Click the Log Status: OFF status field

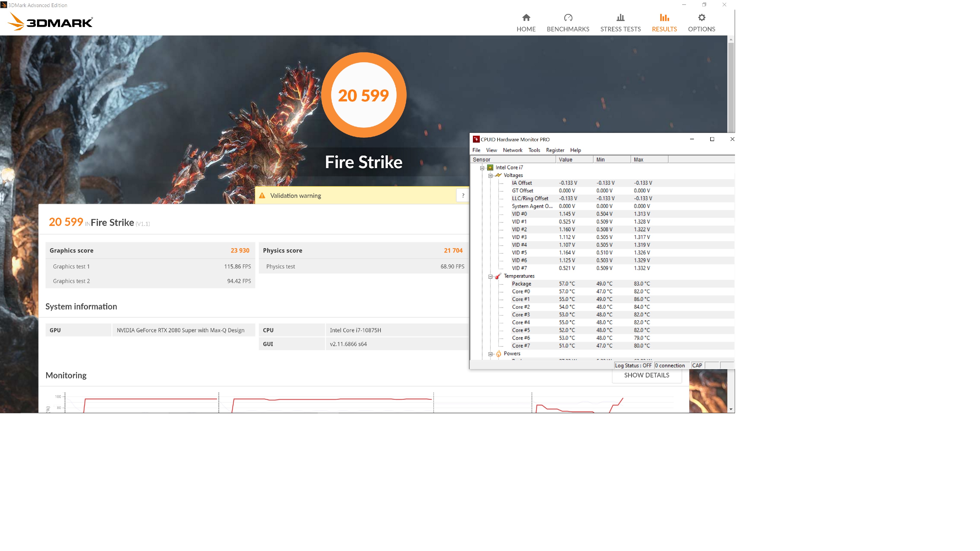633,366
